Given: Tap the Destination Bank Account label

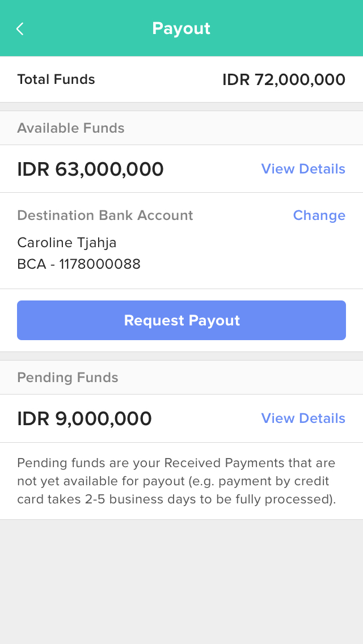Looking at the screenshot, I should point(105,215).
